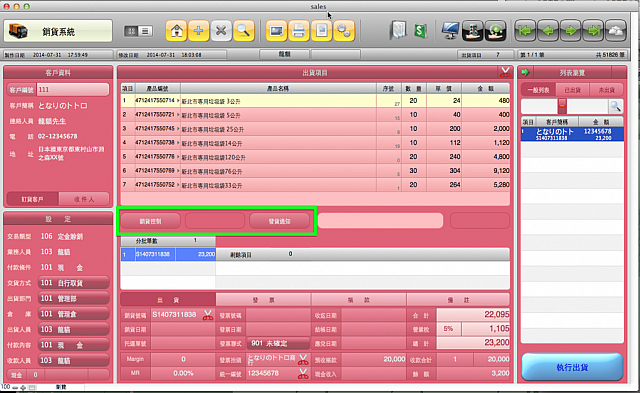Click the 發貨通知 button
Viewport: 640px width, 393px height.
click(x=279, y=221)
